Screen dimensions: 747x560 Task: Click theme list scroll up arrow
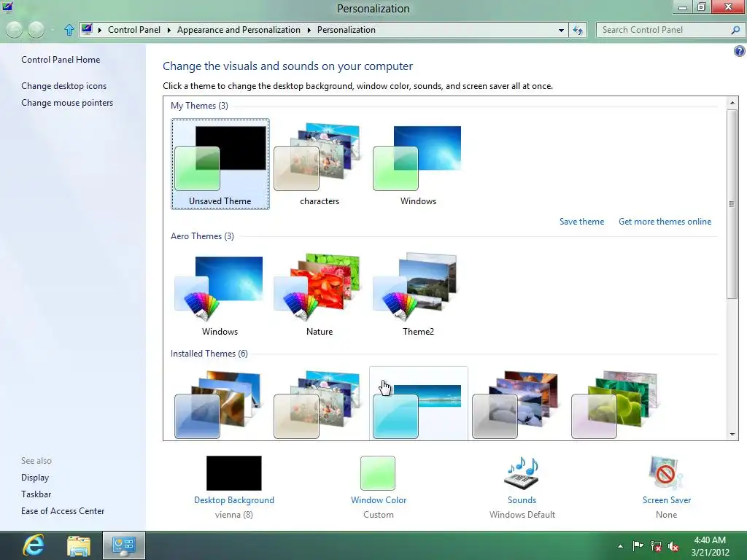732,103
